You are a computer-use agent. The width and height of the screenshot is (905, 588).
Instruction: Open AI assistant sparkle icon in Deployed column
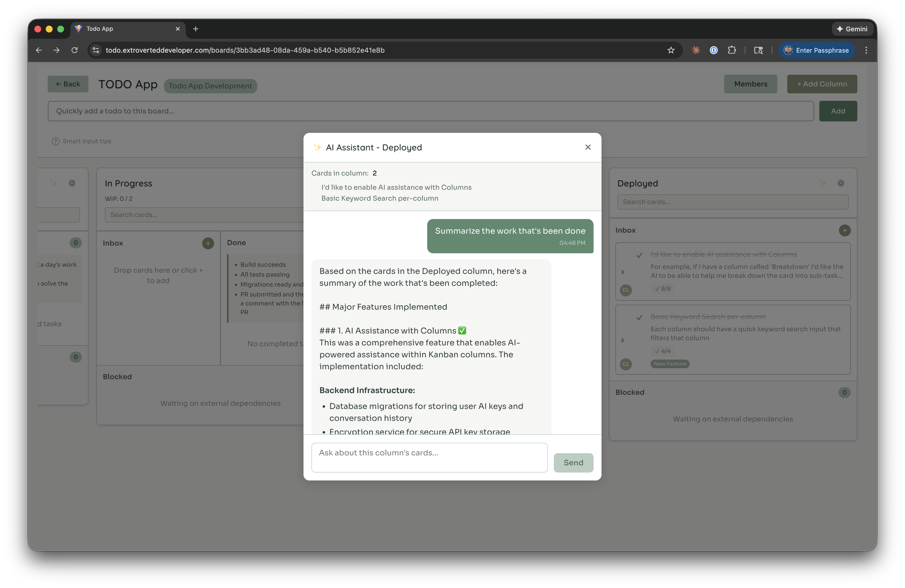pos(823,183)
